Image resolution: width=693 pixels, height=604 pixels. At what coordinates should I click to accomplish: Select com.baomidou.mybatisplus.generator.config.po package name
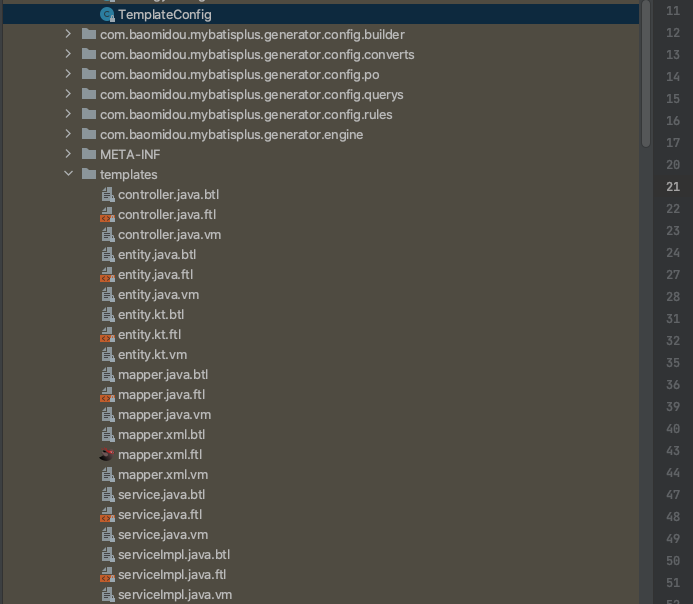point(240,74)
